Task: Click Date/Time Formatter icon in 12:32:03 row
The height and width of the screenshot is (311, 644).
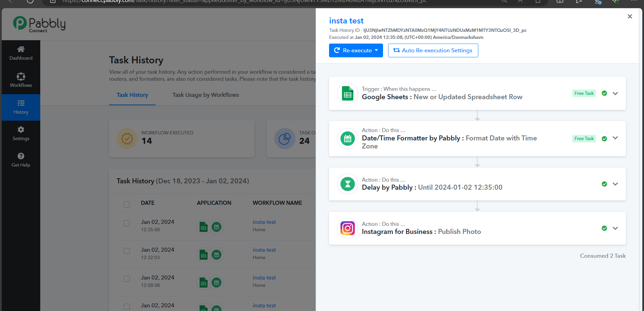Action: pos(217,255)
